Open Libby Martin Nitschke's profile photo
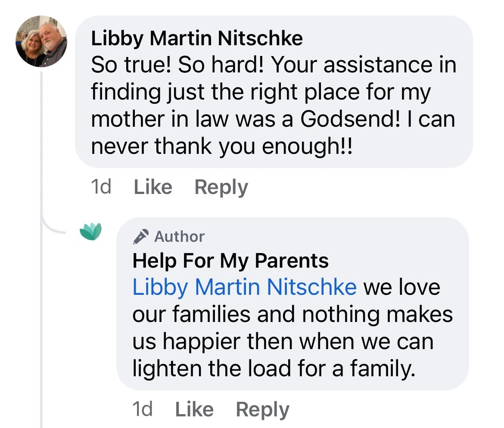 [41, 41]
